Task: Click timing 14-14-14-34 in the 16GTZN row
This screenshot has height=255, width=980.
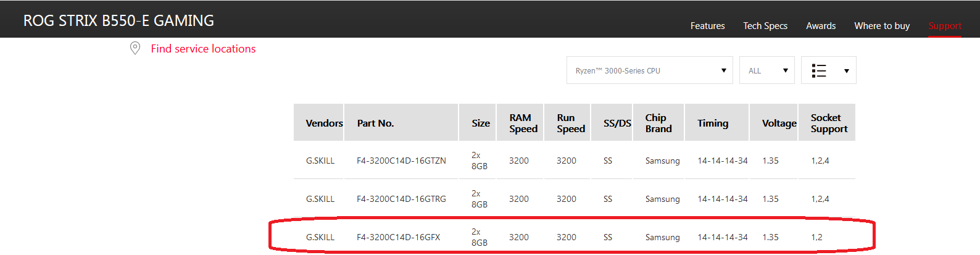Action: tap(723, 161)
